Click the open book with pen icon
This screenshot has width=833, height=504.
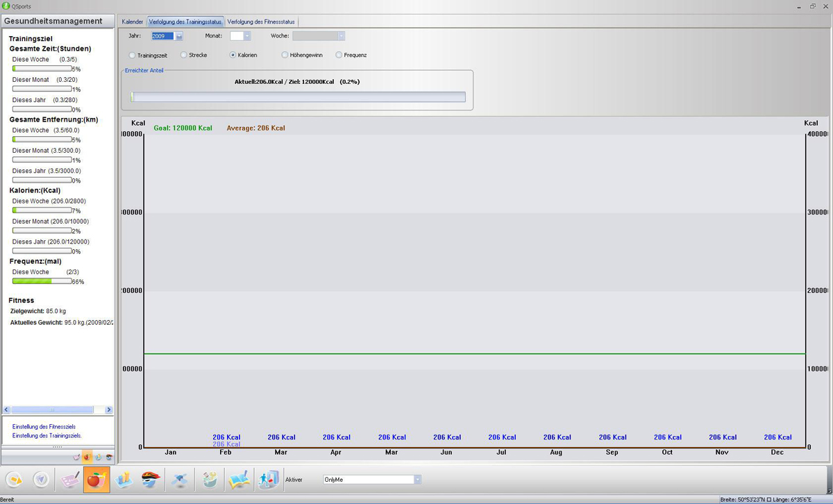tap(238, 480)
